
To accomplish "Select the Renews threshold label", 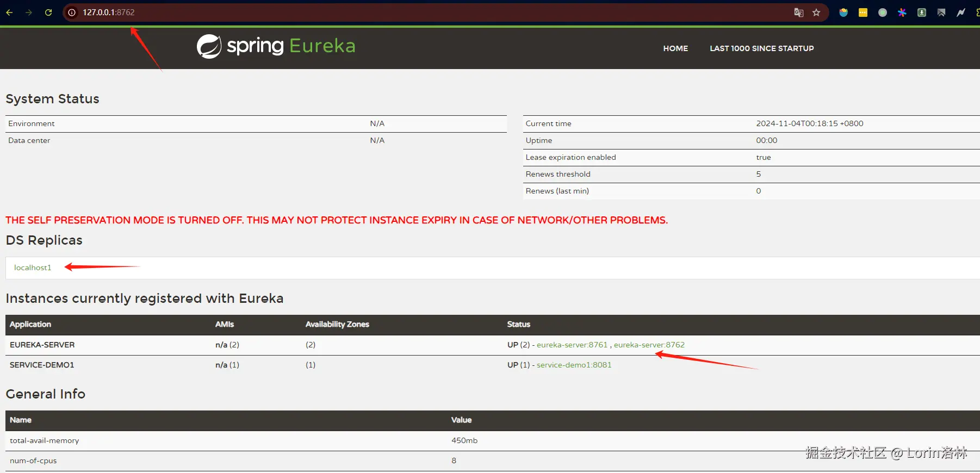I will click(x=558, y=174).
